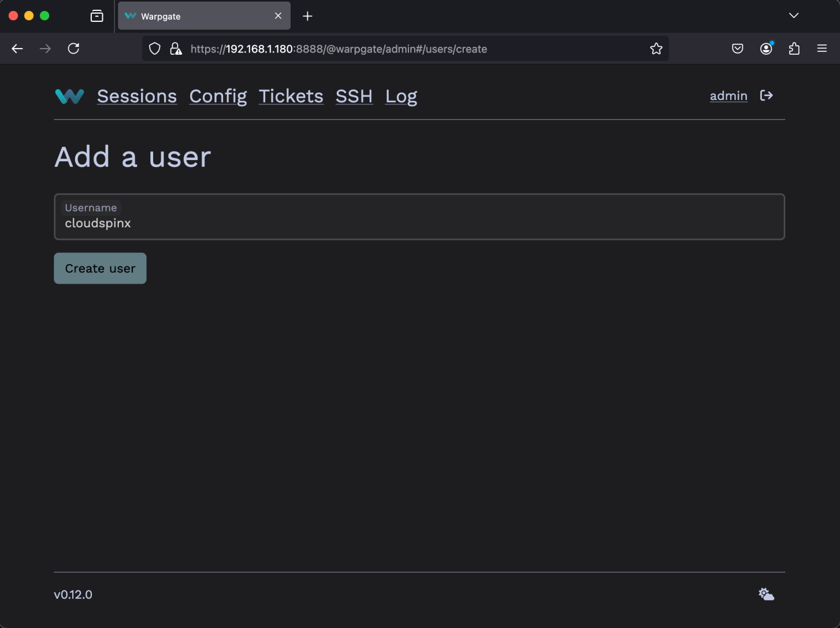The image size is (840, 628).
Task: Reload the current page
Action: click(74, 48)
